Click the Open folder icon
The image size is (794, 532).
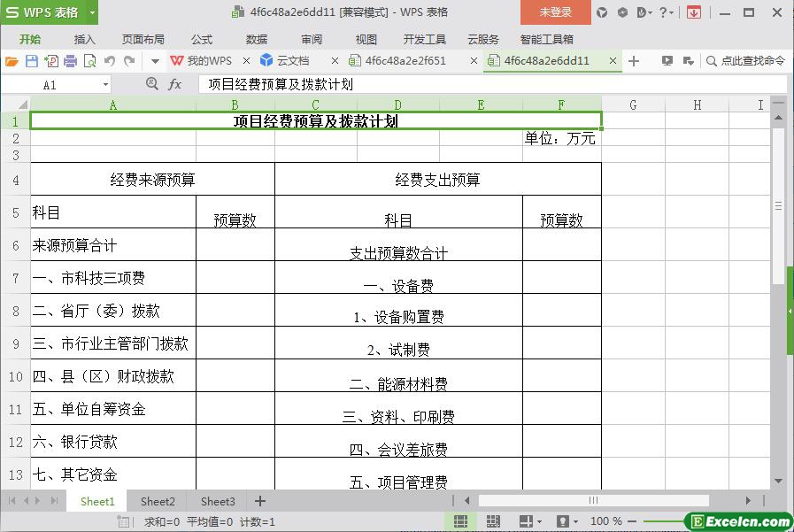click(12, 61)
